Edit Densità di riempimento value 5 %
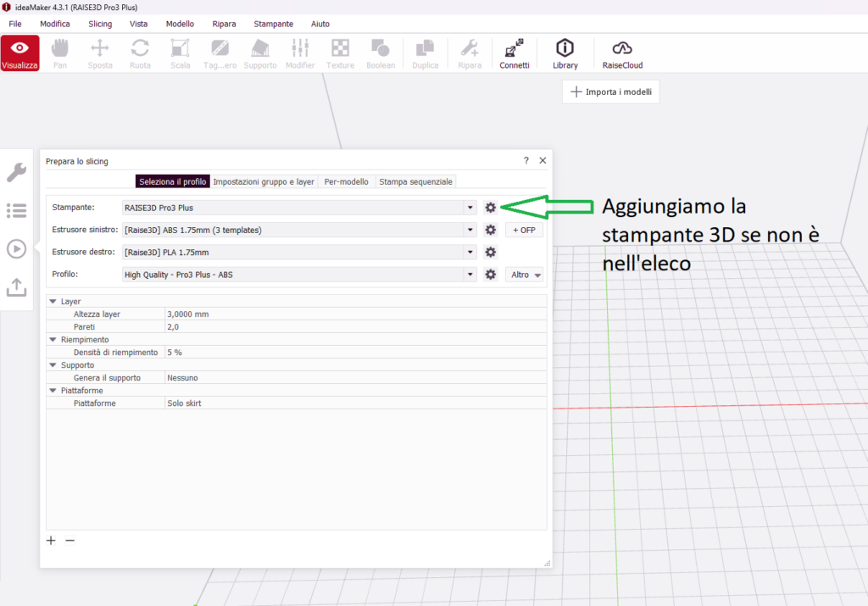This screenshot has height=606, width=868. point(356,352)
